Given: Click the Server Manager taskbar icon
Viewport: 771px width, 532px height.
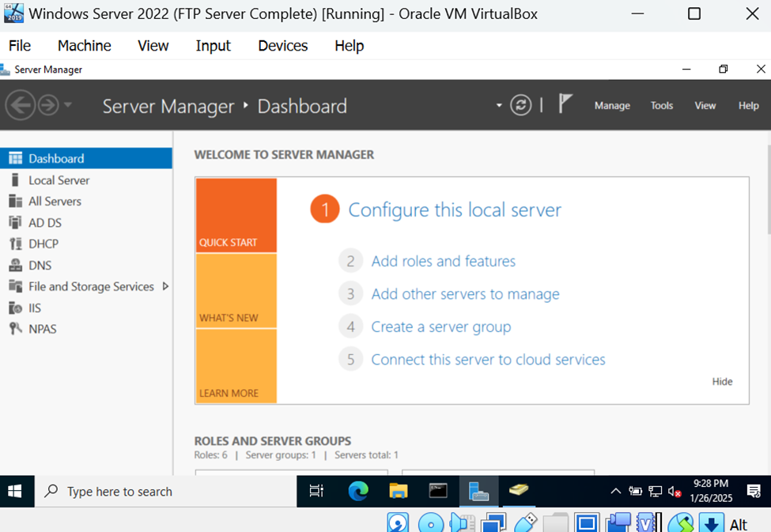Looking at the screenshot, I should [x=478, y=491].
